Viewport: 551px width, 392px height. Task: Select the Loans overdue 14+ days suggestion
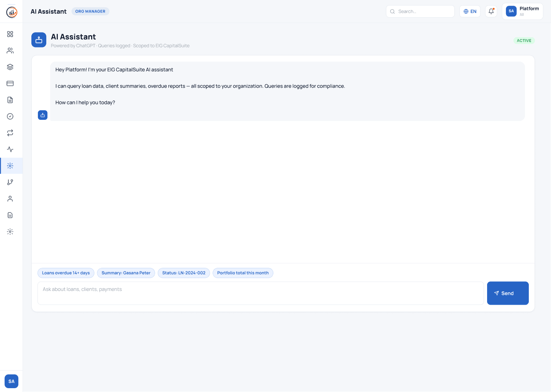tap(66, 273)
